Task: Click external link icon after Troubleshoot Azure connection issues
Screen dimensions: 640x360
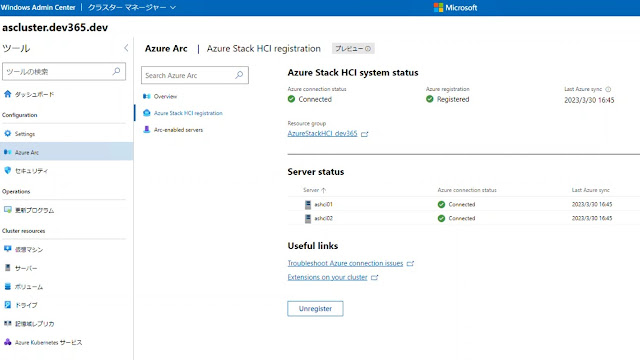Action: (410, 264)
